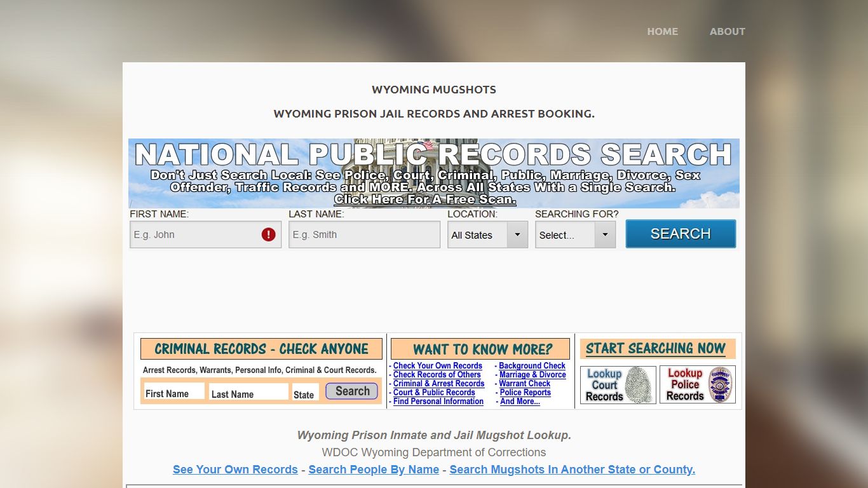Open Marriage & Divorce link
The height and width of the screenshot is (488, 868).
click(532, 375)
